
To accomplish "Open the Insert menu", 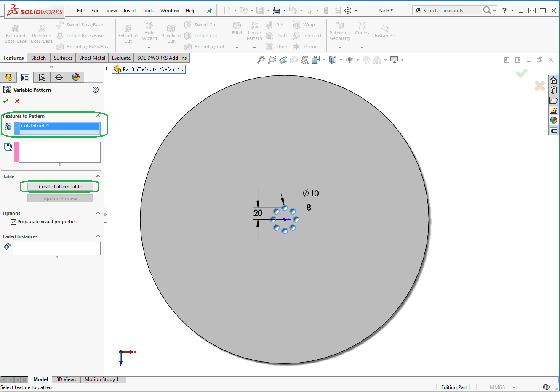I will click(x=130, y=11).
